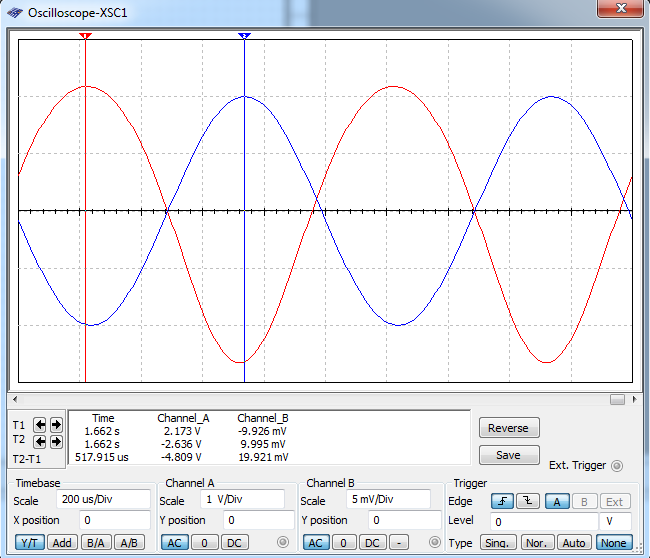Open Trigger Level unit V box

click(615, 522)
